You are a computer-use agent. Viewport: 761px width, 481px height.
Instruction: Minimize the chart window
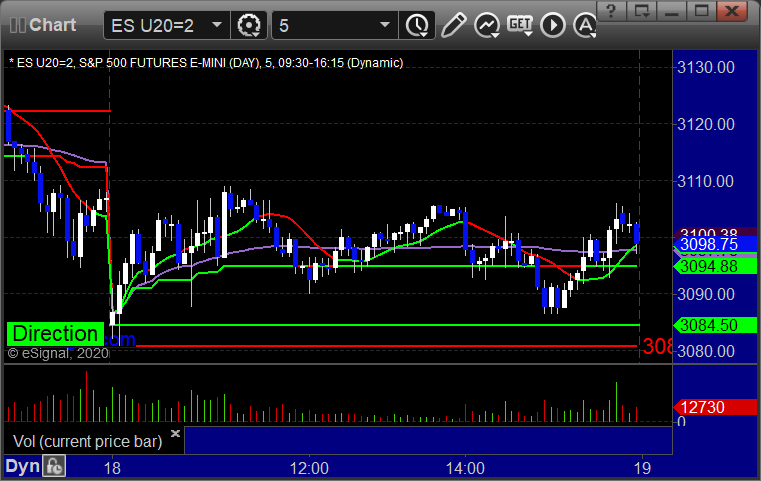(x=672, y=11)
